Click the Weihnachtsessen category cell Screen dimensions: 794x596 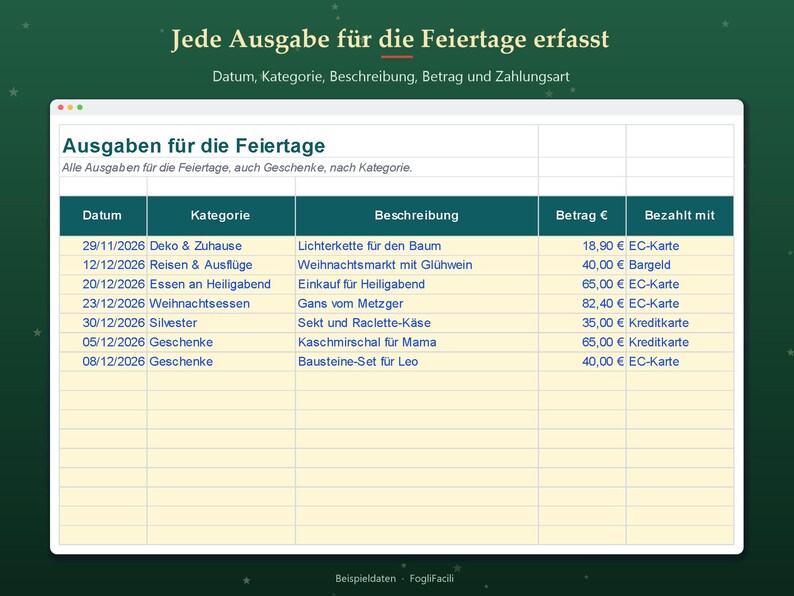click(221, 303)
